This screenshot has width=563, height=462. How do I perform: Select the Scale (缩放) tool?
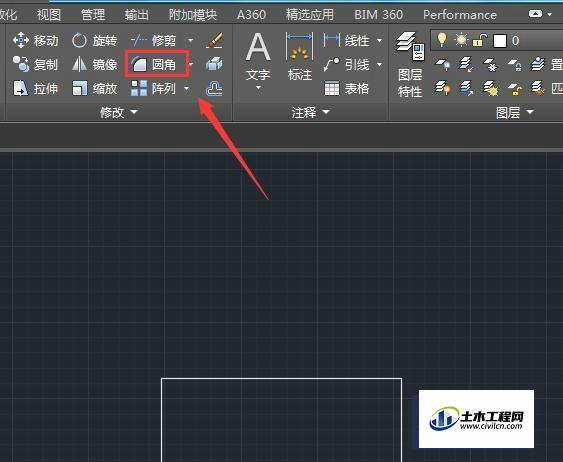tap(94, 88)
